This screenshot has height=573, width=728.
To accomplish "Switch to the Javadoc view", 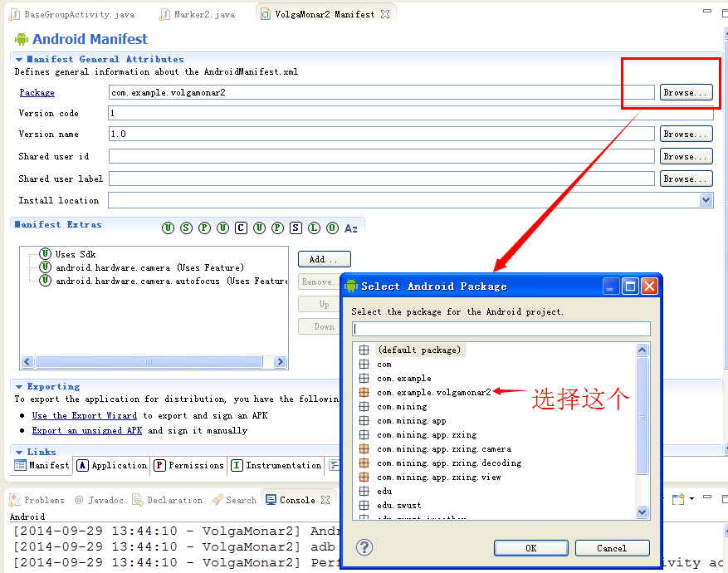I will coord(100,500).
